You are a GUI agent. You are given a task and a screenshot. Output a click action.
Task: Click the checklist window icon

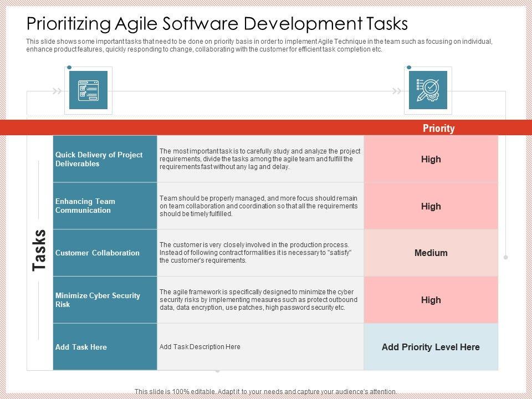(88, 90)
